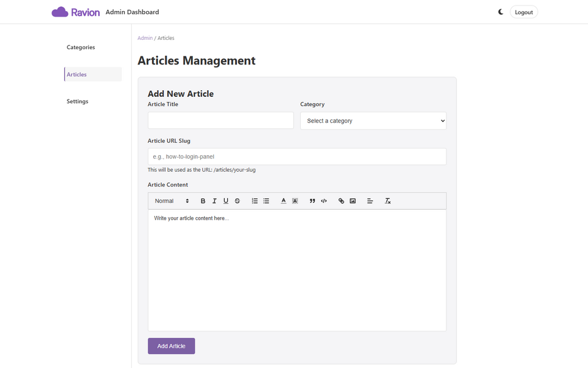Viewport: 588px width, 368px height.
Task: Toggle bold formatting in editor toolbar
Action: [203, 201]
